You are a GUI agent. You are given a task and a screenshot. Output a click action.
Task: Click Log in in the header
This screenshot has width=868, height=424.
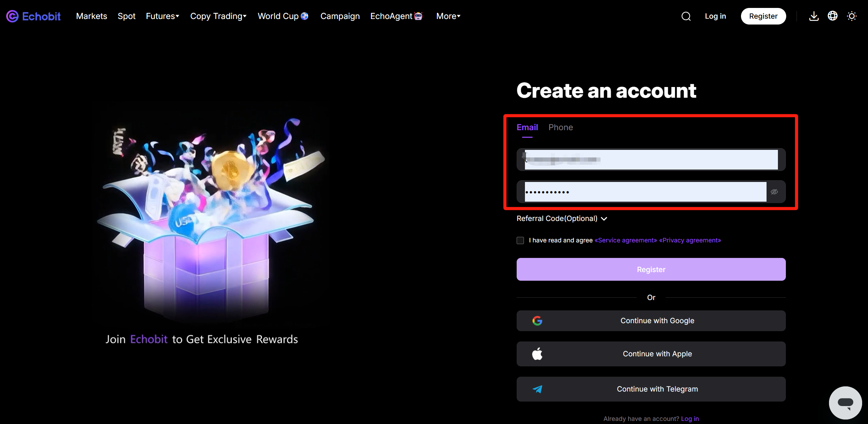715,16
